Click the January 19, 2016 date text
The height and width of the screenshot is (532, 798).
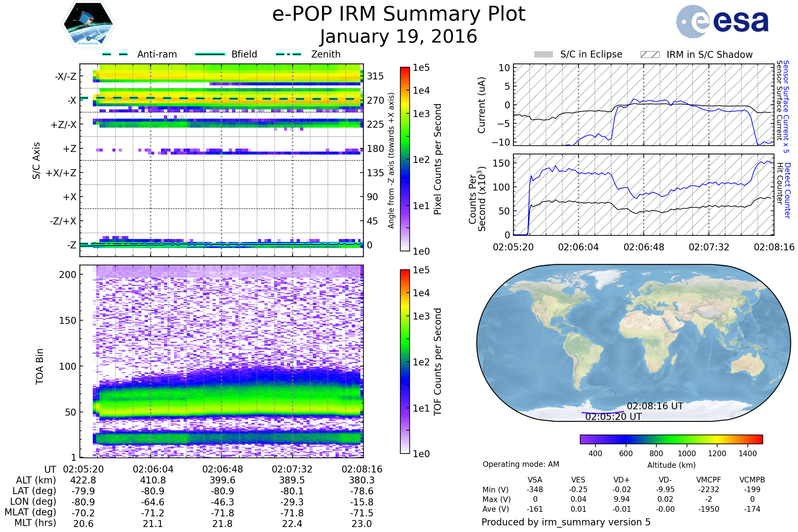point(399,37)
